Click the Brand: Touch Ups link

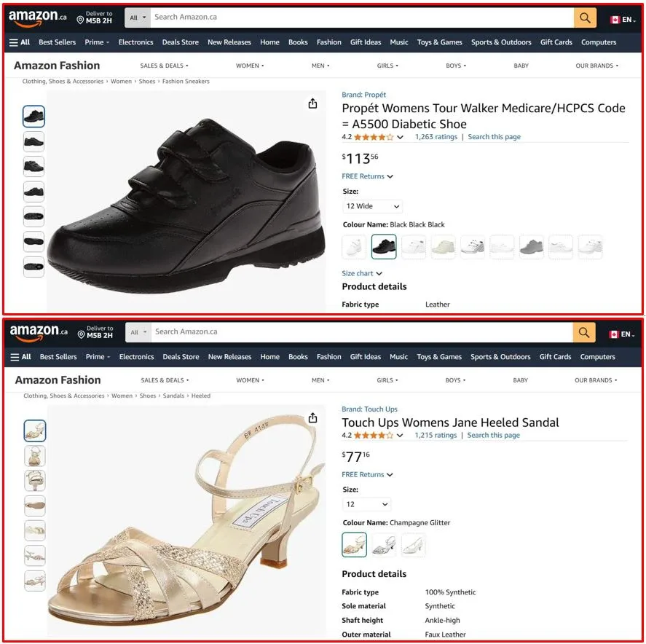point(369,409)
